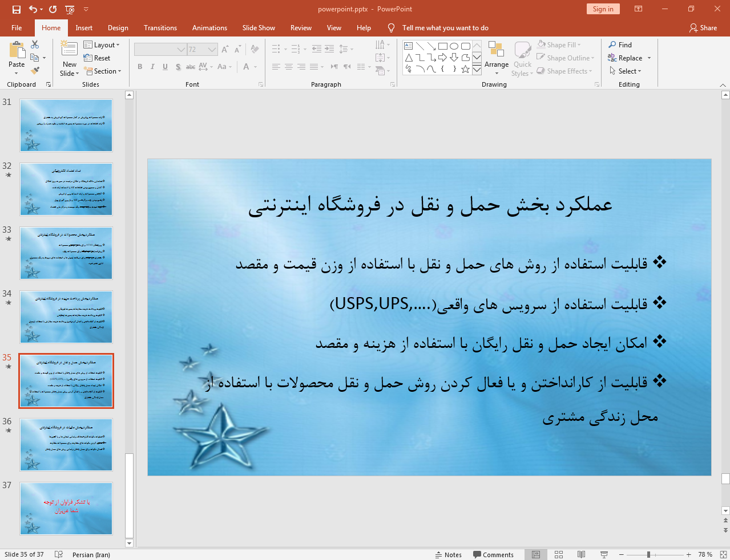
Task: Open line spacing options
Action: pos(346,49)
